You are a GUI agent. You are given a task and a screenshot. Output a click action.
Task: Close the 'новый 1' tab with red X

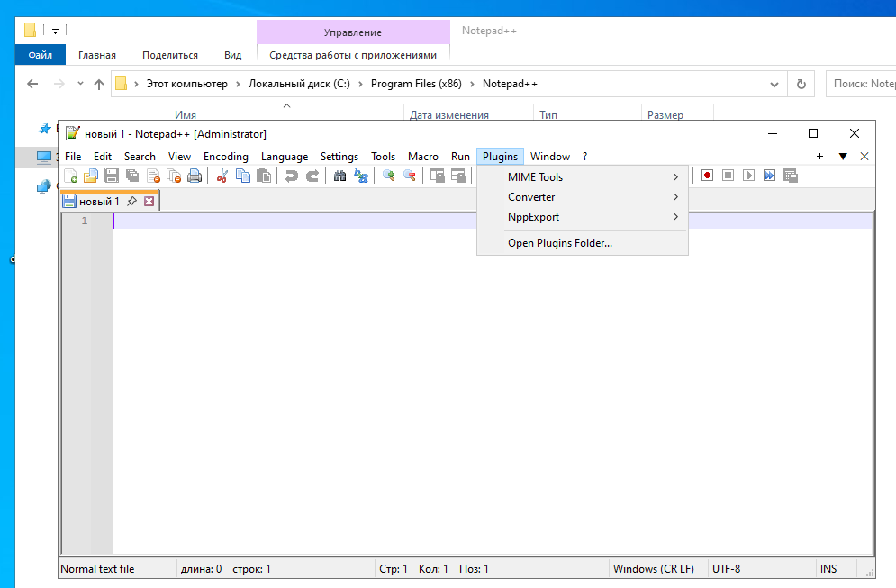coord(149,201)
